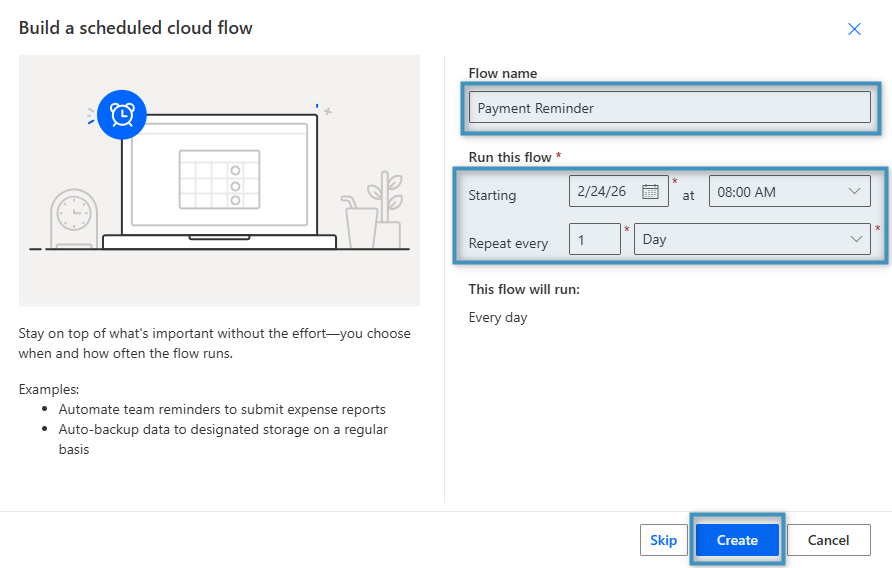Open the calendar date picker icon
The image size is (892, 568).
pyautogui.click(x=650, y=191)
